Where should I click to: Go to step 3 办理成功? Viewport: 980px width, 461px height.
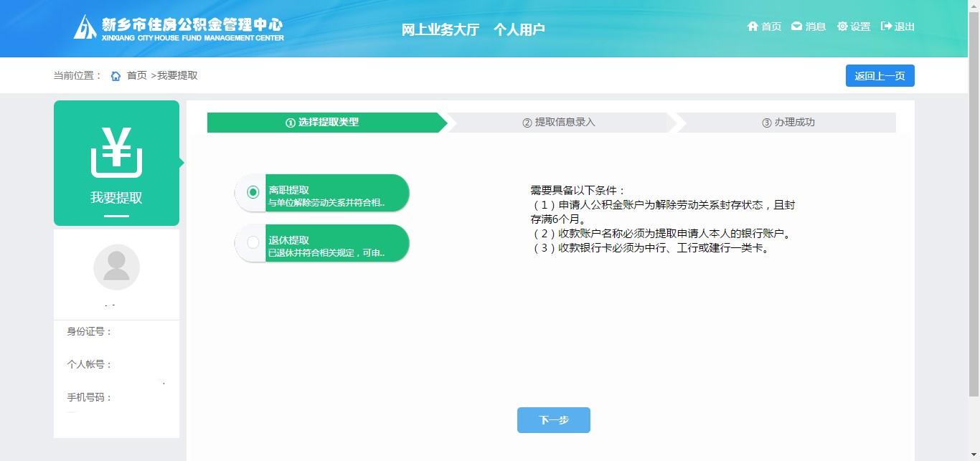(788, 123)
